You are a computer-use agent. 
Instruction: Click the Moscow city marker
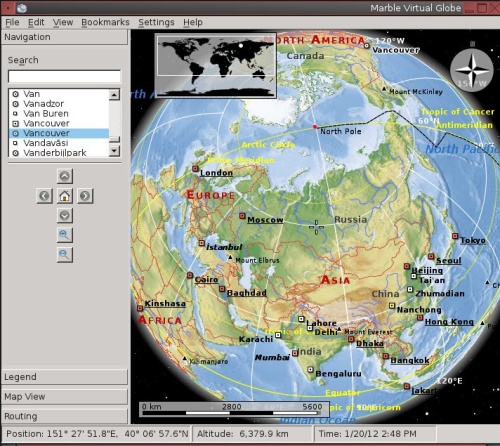coord(242,216)
